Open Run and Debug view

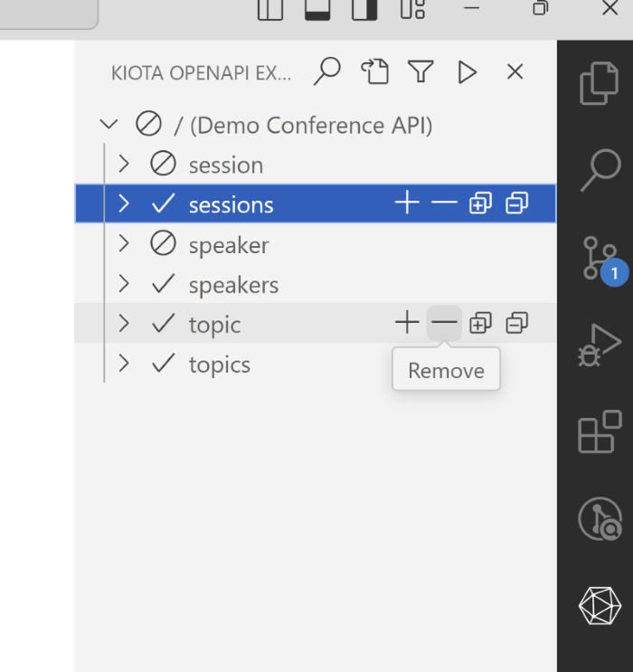600,345
